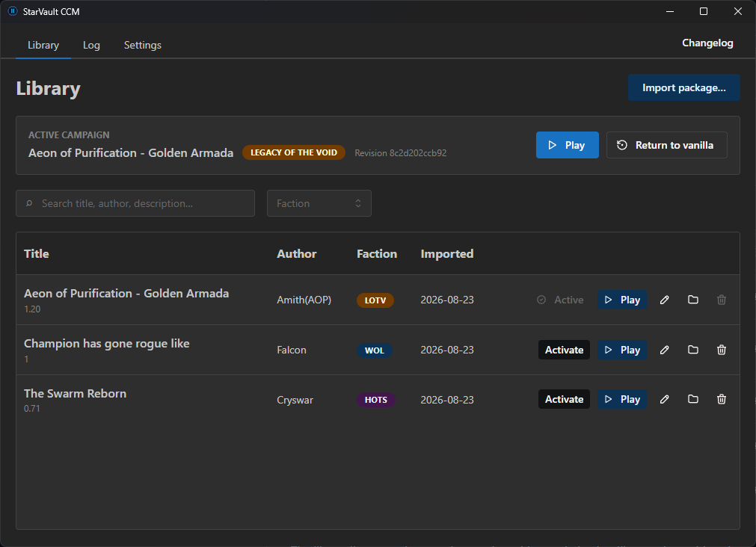The height and width of the screenshot is (547, 756).
Task: Delete The Swarm Reborn campaign
Action: pyautogui.click(x=722, y=399)
